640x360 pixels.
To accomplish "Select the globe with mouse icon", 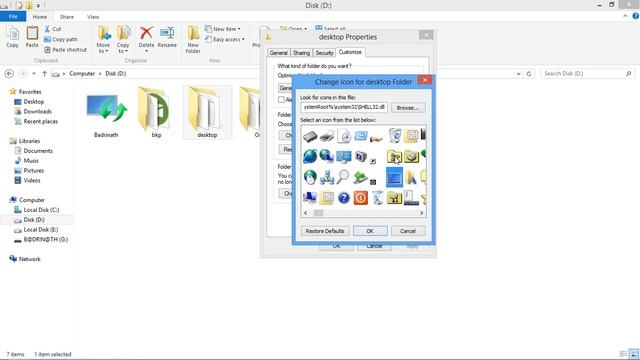I will 310,177.
